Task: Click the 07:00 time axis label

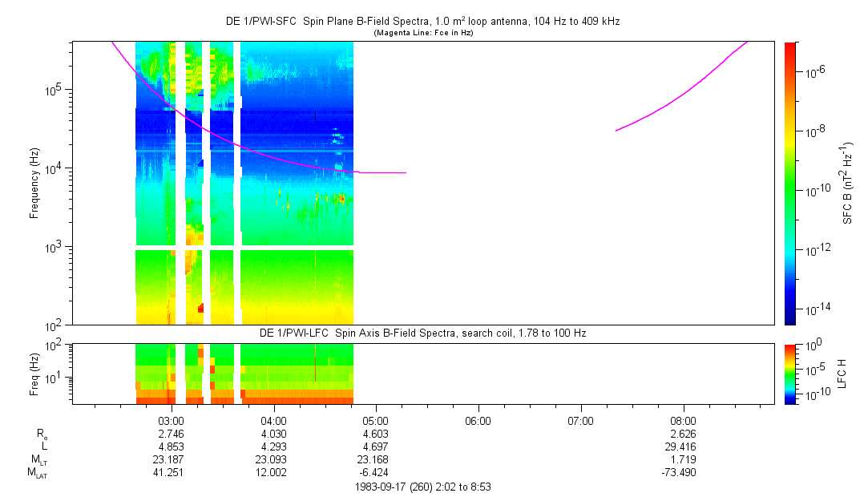Action: coord(581,421)
